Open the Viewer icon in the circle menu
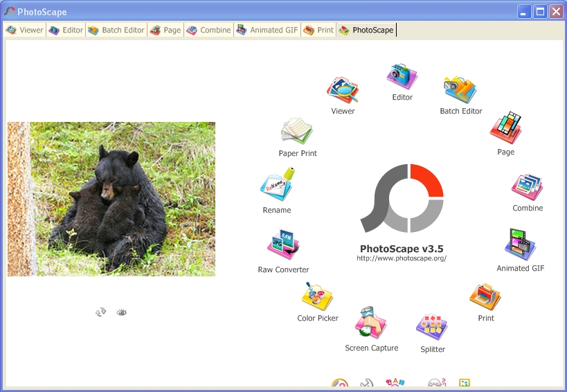The width and height of the screenshot is (567, 392). (x=343, y=89)
